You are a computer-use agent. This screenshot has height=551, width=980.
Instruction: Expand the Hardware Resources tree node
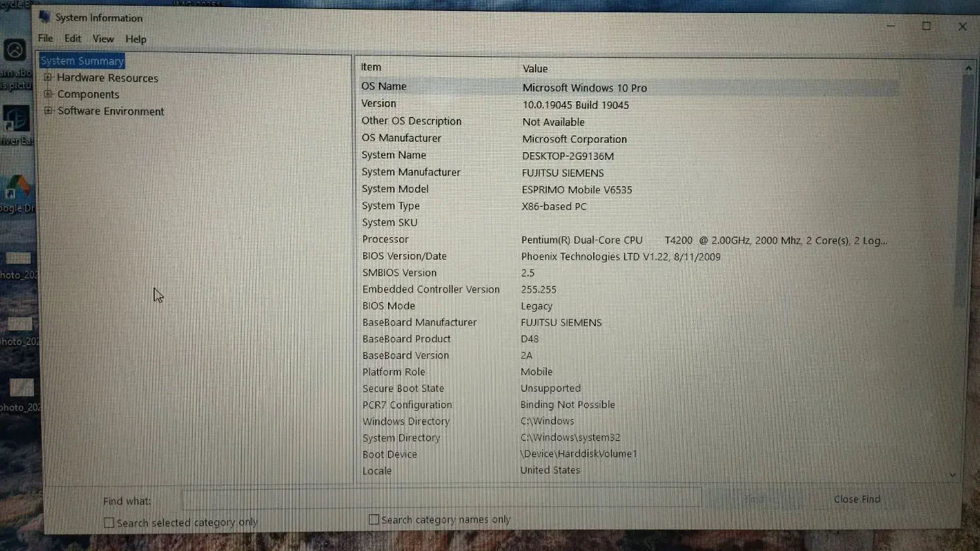(48, 77)
